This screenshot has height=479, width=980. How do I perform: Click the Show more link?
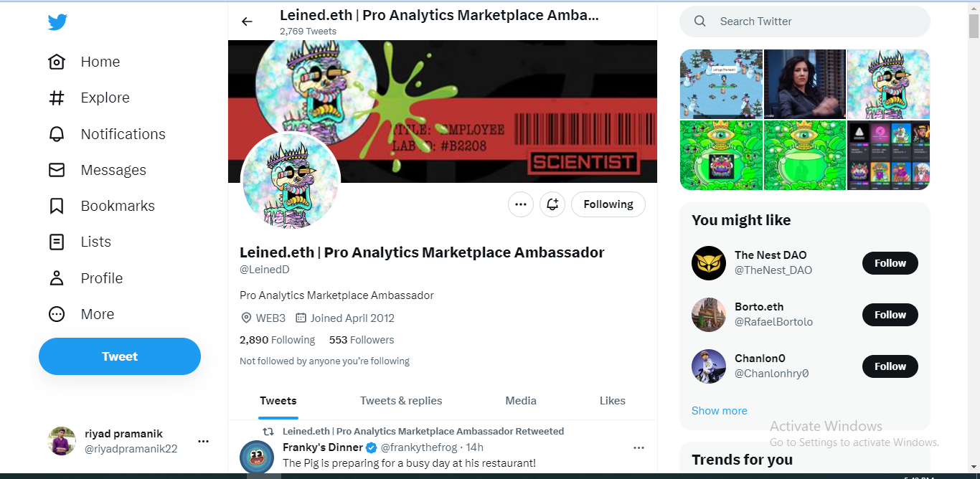(720, 411)
